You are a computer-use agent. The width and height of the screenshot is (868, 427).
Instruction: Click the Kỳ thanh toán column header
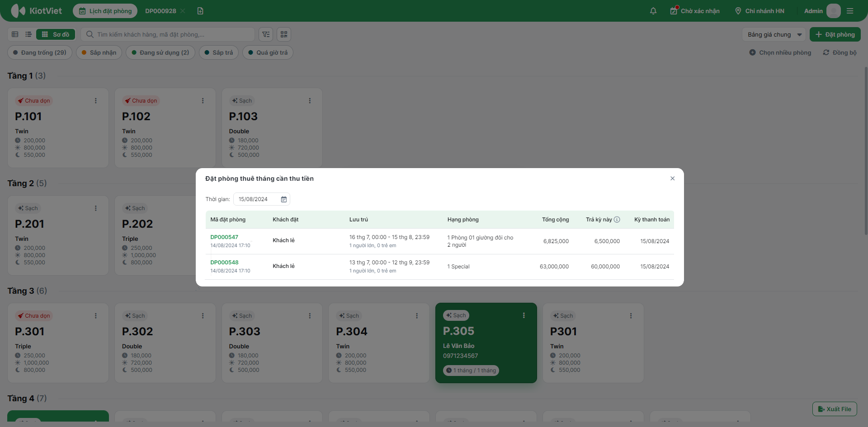652,220
